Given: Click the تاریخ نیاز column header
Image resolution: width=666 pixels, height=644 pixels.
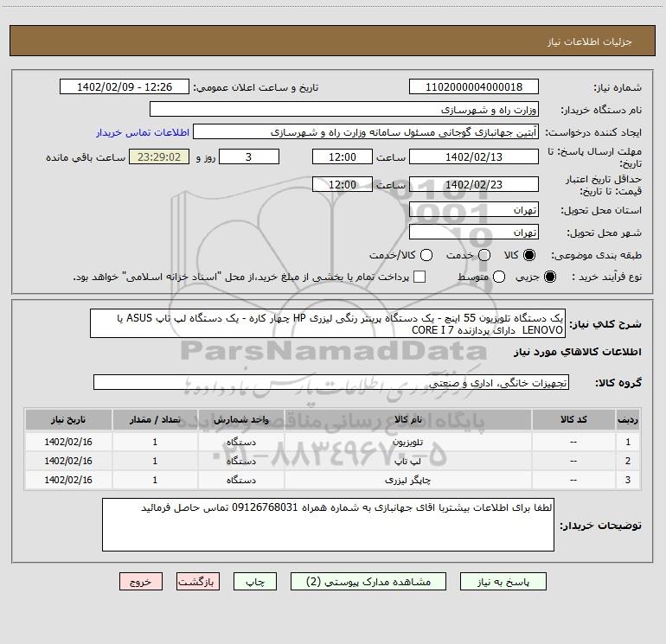Looking at the screenshot, I should (68, 419).
